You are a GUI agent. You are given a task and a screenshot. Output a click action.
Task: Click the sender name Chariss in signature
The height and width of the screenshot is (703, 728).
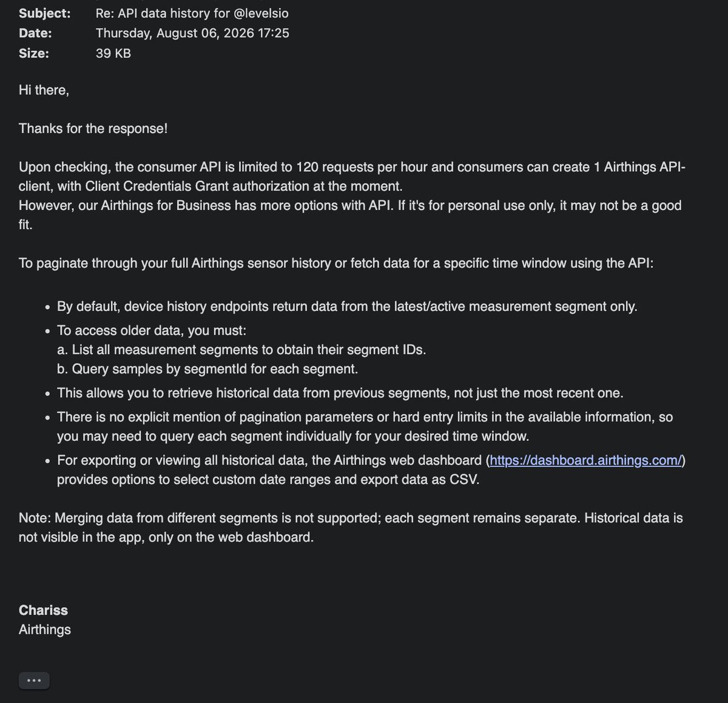pos(43,610)
